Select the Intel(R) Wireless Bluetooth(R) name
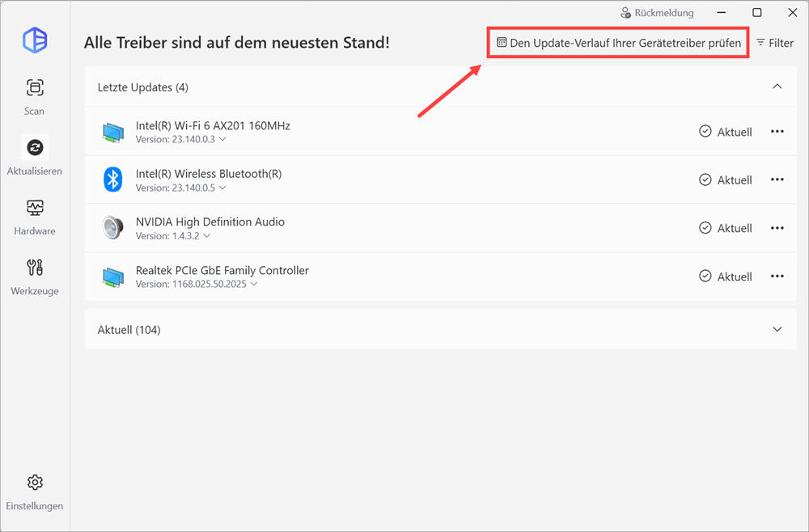This screenshot has width=809, height=532. click(x=209, y=174)
